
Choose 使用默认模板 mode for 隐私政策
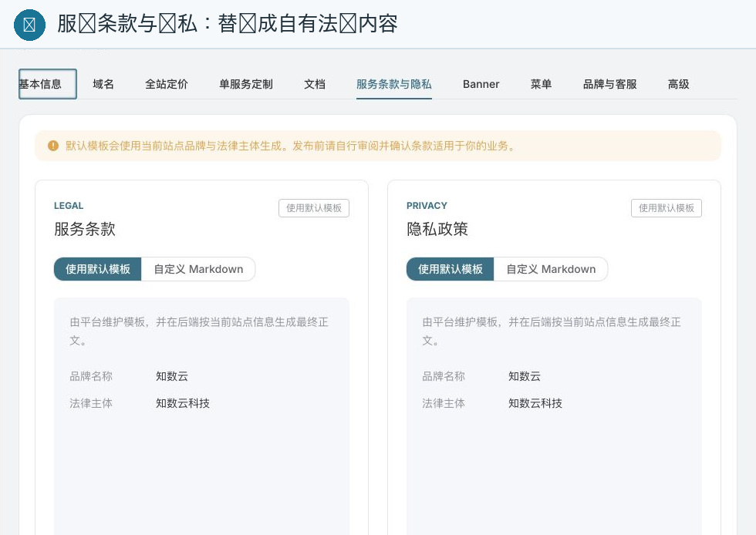pyautogui.click(x=451, y=269)
